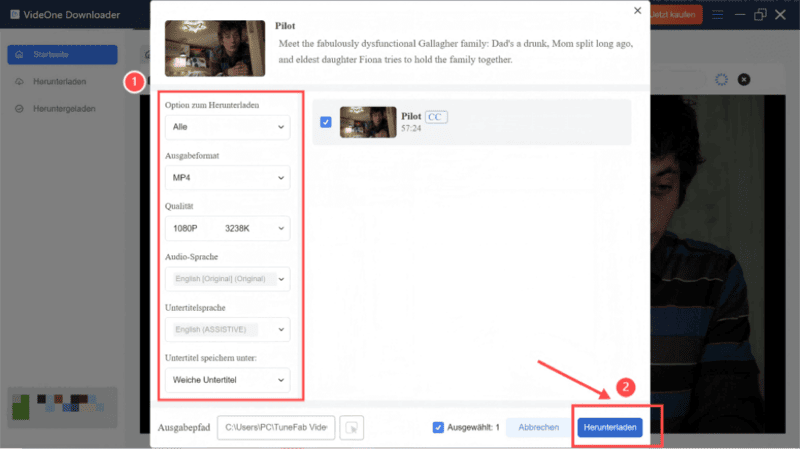Uncheck the Pilot episode checkbox
Viewport: 800px width, 449px height.
(x=326, y=122)
